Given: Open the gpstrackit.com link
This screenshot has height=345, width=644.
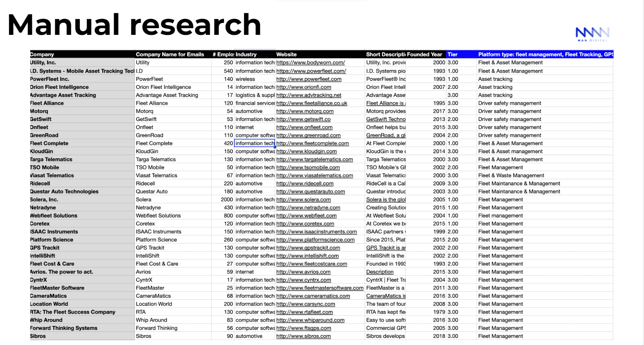Looking at the screenshot, I should pyautogui.click(x=308, y=248).
